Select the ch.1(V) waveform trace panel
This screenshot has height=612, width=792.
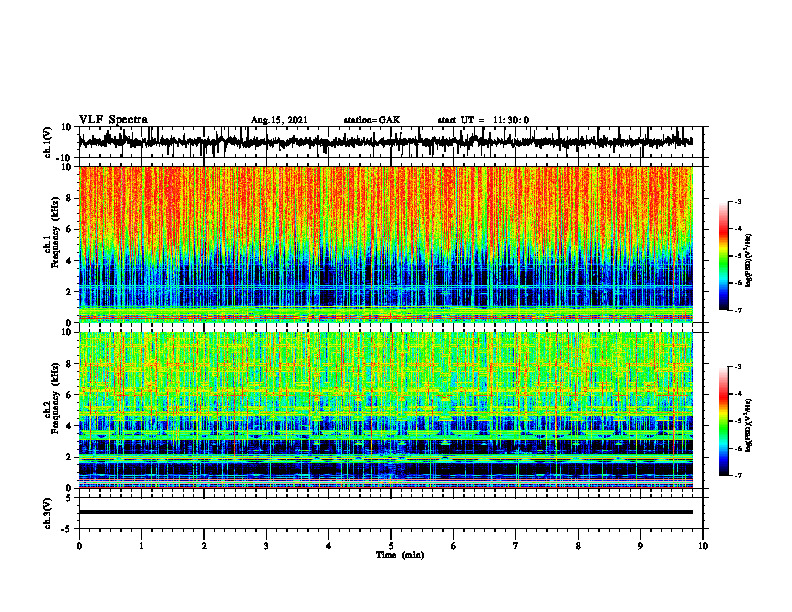[391, 142]
